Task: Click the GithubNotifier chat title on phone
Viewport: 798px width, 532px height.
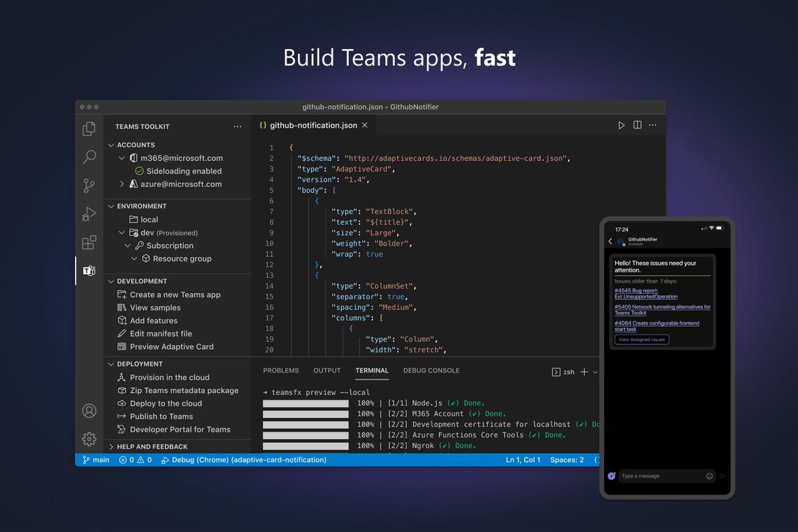Action: [x=642, y=239]
